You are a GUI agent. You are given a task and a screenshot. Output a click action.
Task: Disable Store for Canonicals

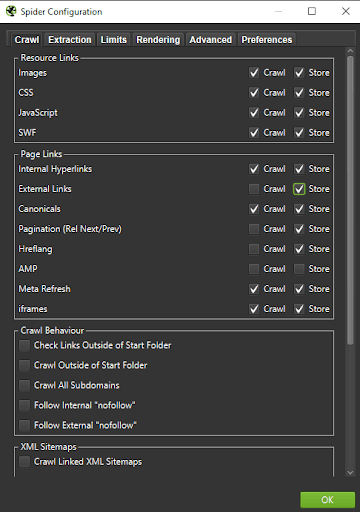tap(299, 209)
